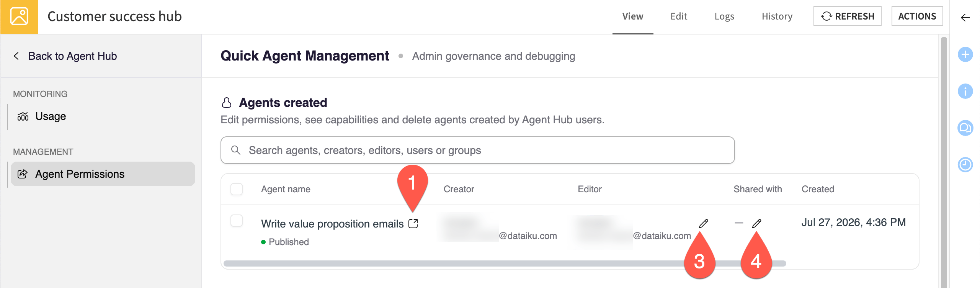Open the Logs tab
This screenshot has width=980, height=288.
(724, 16)
